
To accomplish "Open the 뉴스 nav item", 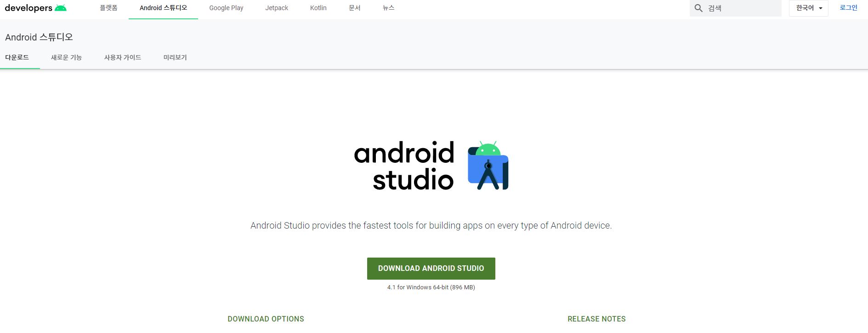I will 388,8.
